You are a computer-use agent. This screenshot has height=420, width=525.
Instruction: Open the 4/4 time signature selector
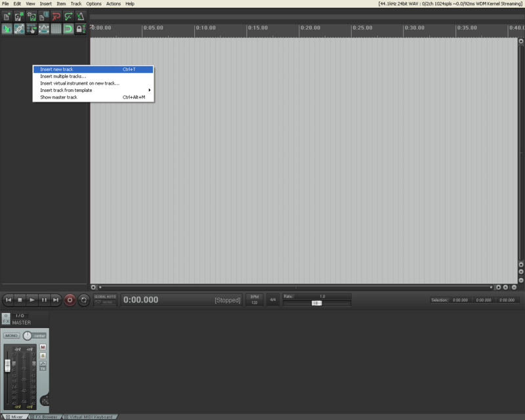click(272, 300)
